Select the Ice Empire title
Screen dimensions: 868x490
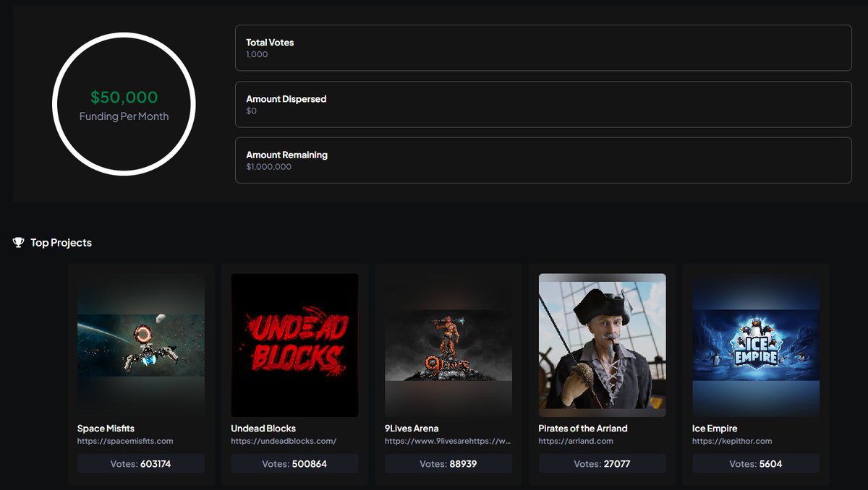(715, 429)
